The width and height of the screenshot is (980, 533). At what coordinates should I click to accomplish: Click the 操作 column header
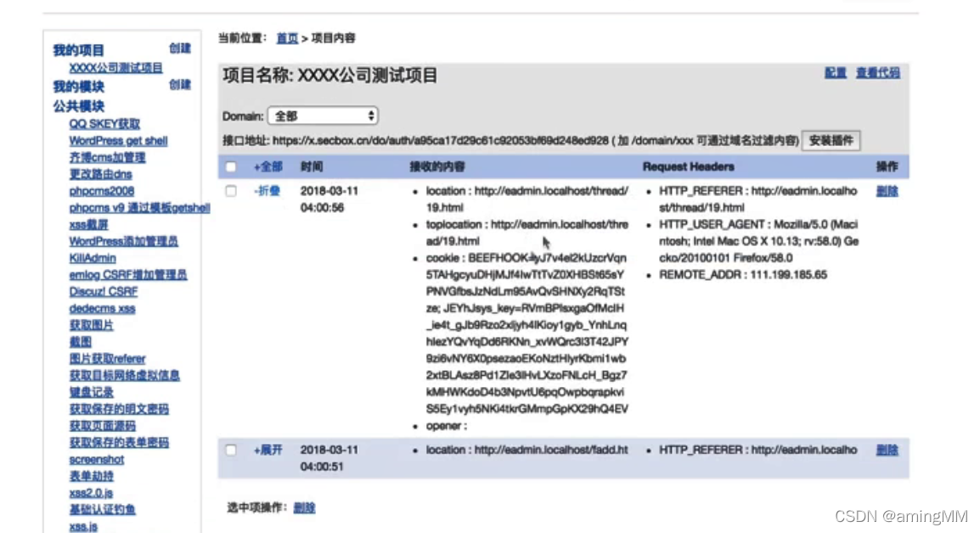(887, 167)
